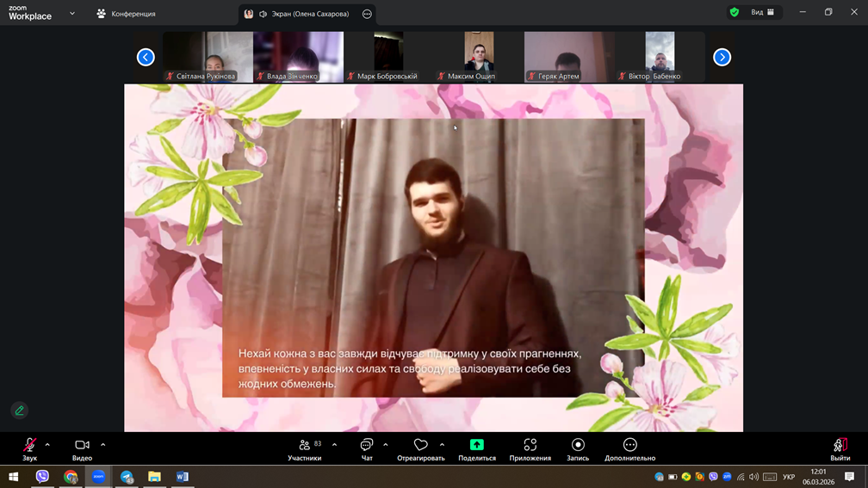Expand video options arrow next to Видео
The width and height of the screenshot is (868, 488).
pyautogui.click(x=102, y=445)
